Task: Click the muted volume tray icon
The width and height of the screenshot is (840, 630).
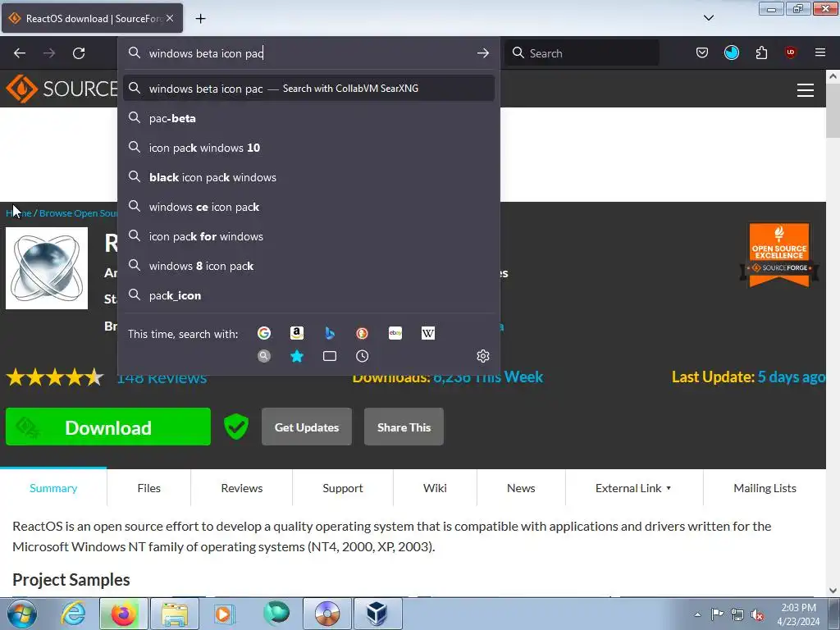Action: (x=757, y=614)
